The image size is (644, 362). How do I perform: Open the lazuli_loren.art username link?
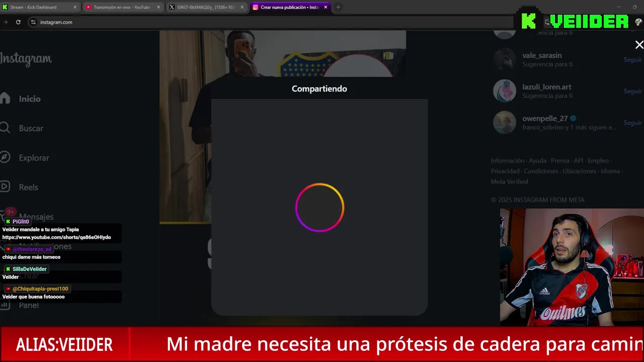point(546,87)
